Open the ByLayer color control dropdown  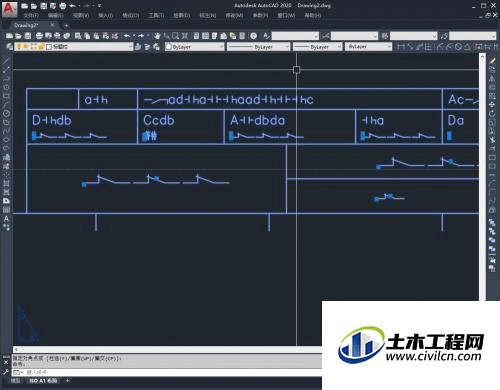point(194,47)
